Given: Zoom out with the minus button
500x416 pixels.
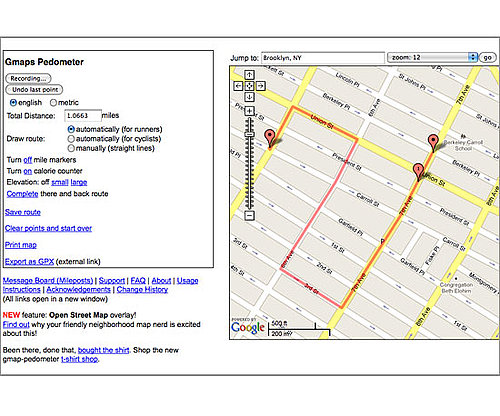Looking at the screenshot, I should [x=249, y=215].
